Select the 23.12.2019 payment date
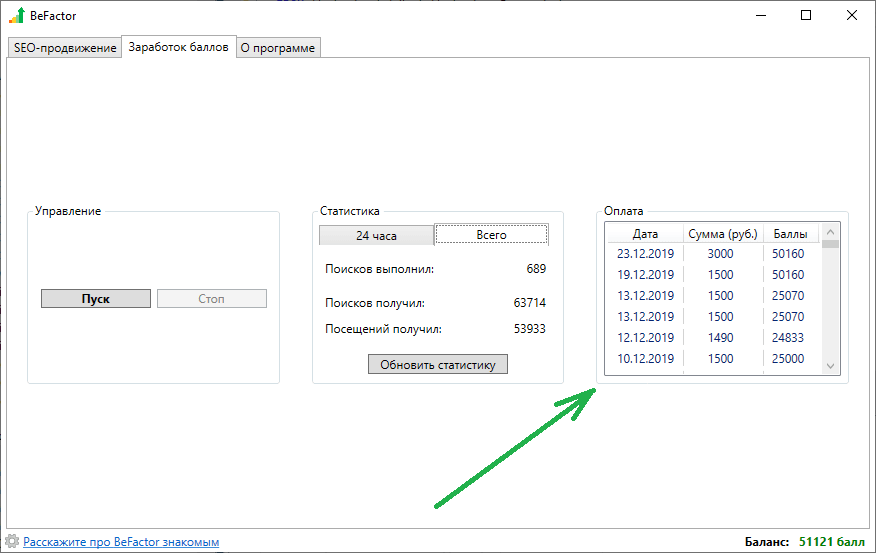 coord(645,254)
